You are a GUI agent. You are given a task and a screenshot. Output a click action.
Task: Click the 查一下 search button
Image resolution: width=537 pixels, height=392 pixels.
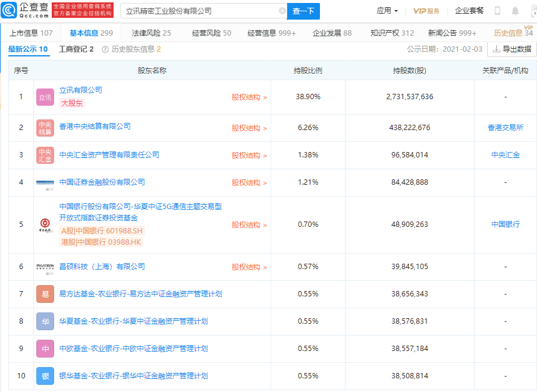tap(303, 11)
